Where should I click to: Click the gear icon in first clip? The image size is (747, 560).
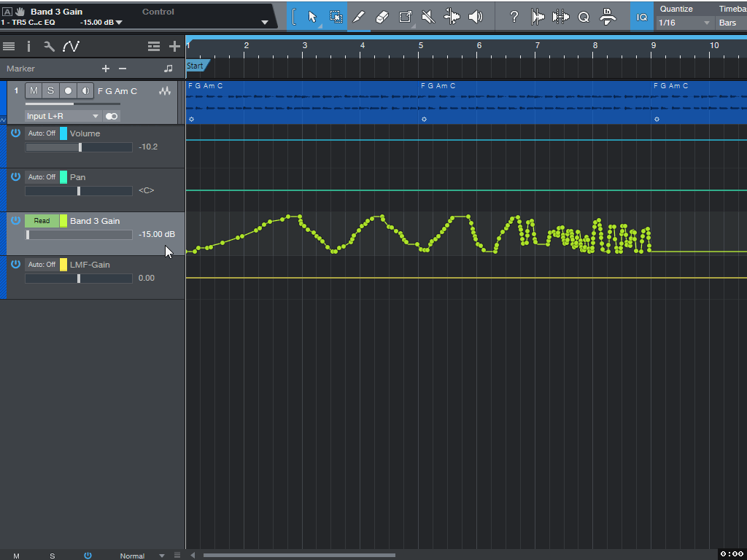click(192, 119)
